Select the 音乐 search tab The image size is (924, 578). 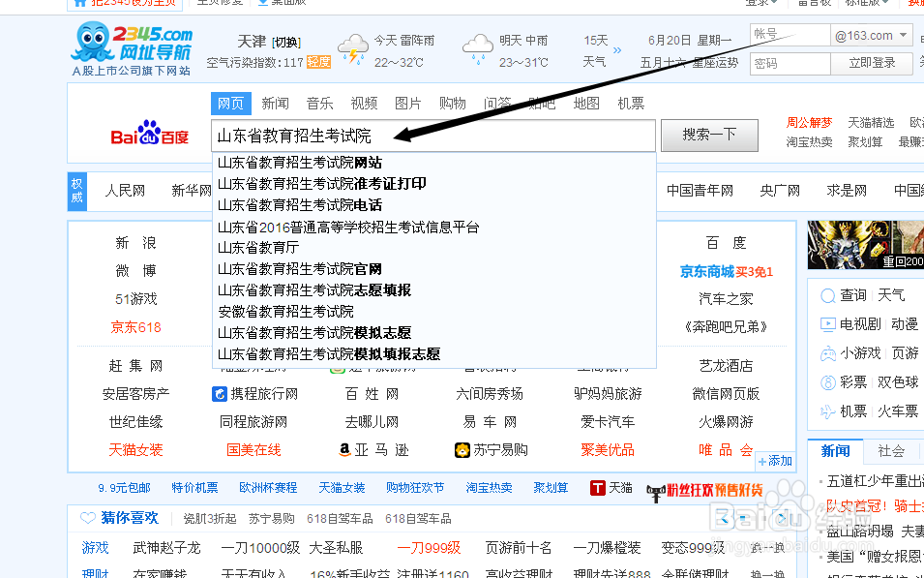click(x=320, y=104)
